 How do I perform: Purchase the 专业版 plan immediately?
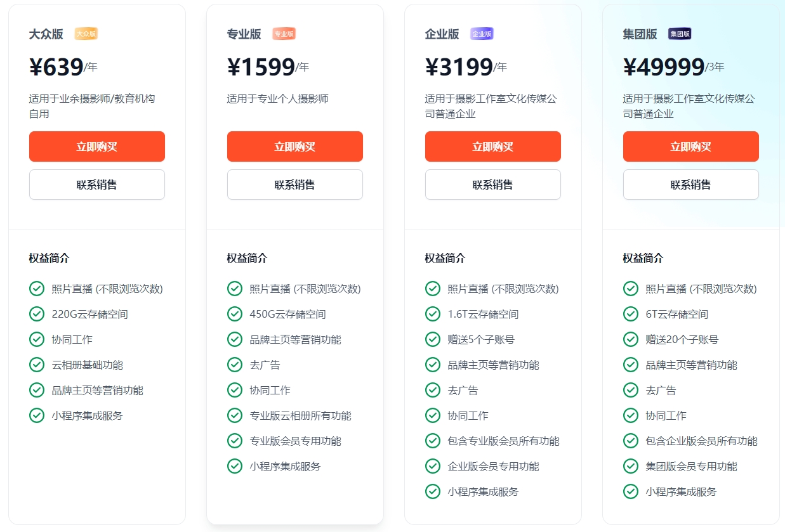[294, 146]
